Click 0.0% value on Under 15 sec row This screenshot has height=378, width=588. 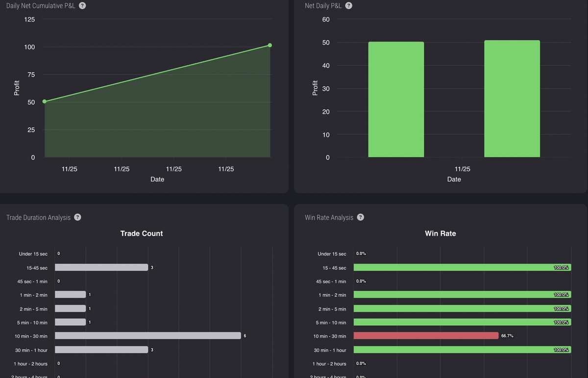[x=361, y=254]
